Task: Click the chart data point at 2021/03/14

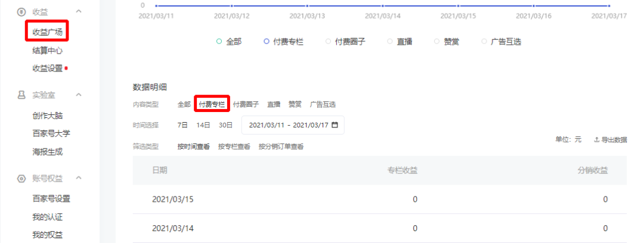Action: click(383, 6)
